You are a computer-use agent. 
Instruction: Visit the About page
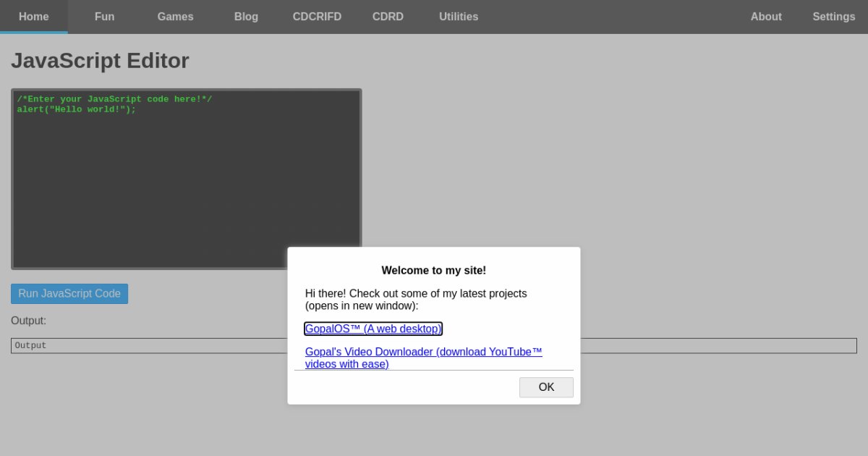765,17
